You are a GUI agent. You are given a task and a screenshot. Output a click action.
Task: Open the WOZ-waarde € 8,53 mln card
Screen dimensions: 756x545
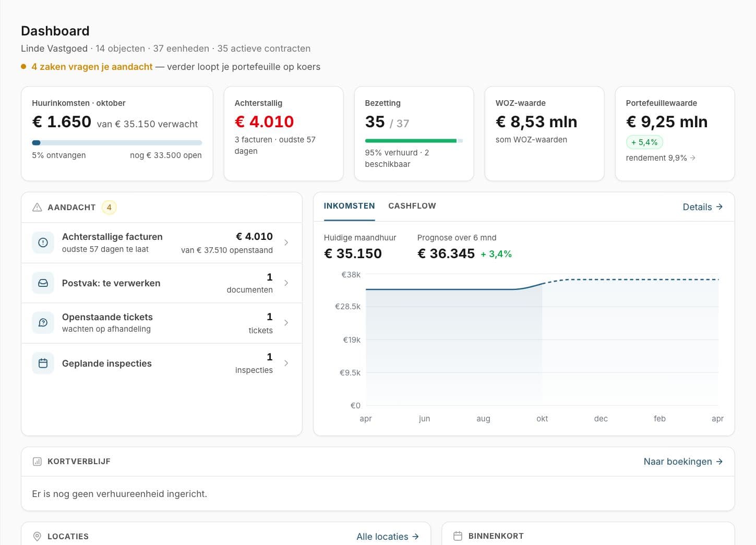coord(544,134)
